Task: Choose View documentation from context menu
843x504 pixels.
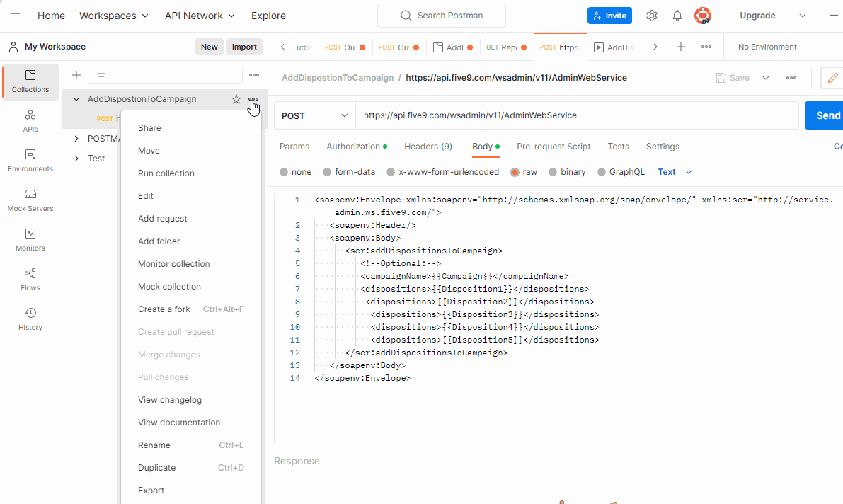Action: [179, 423]
